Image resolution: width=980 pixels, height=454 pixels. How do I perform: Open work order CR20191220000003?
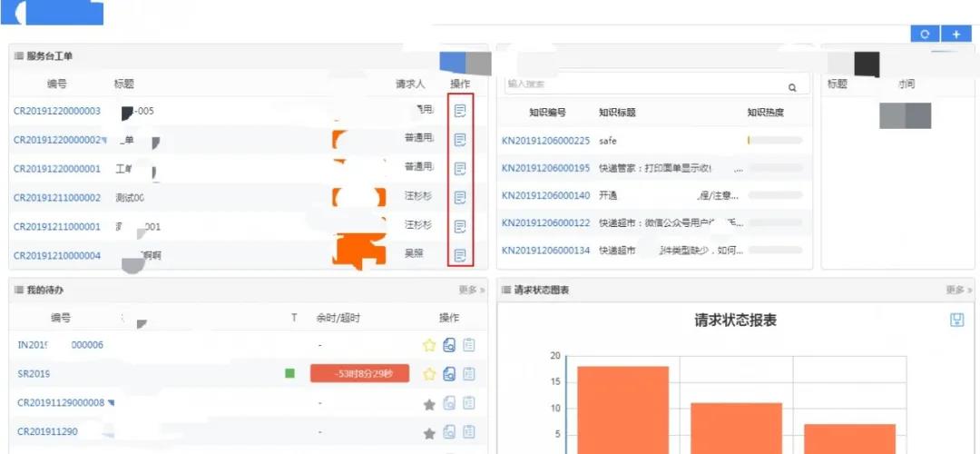tap(57, 112)
